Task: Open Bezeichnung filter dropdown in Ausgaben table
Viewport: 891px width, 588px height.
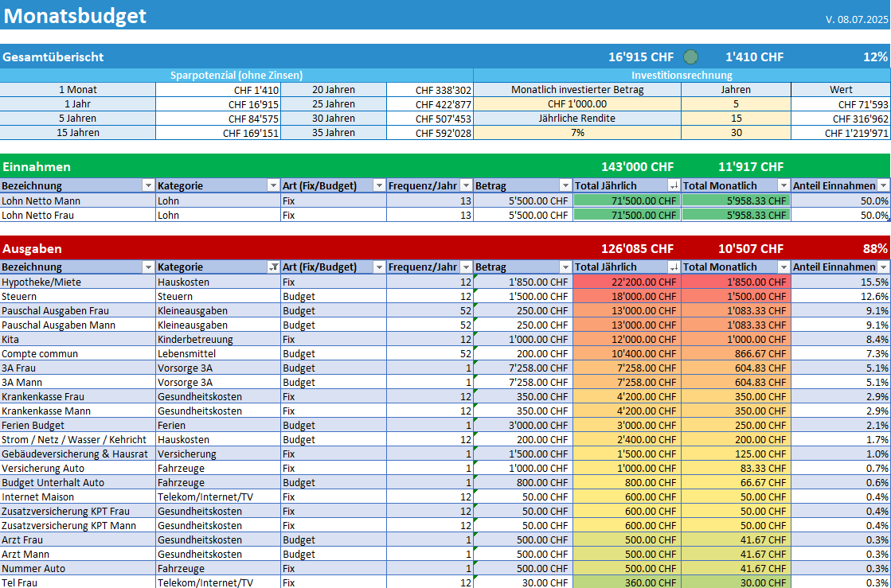Action: (x=148, y=267)
